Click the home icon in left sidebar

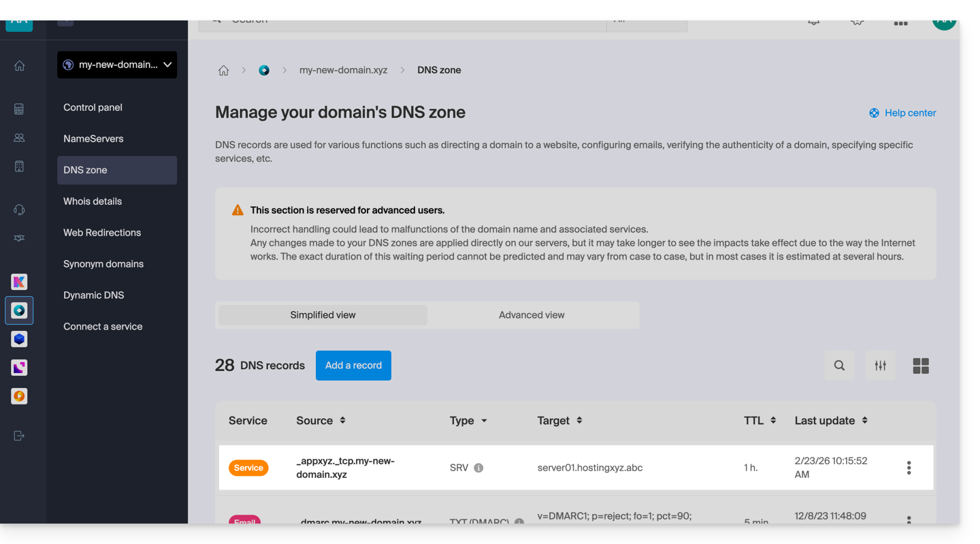(20, 66)
